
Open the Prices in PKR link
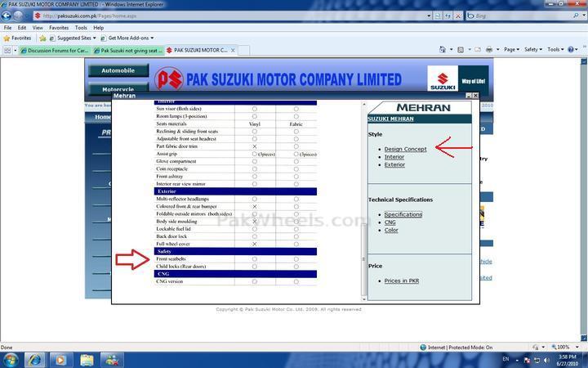[x=402, y=280]
